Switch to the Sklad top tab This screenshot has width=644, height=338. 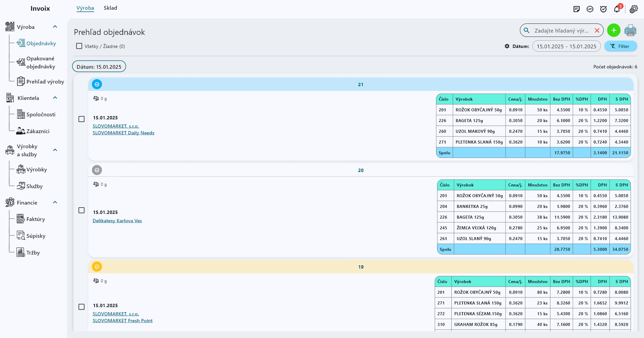[x=110, y=8]
